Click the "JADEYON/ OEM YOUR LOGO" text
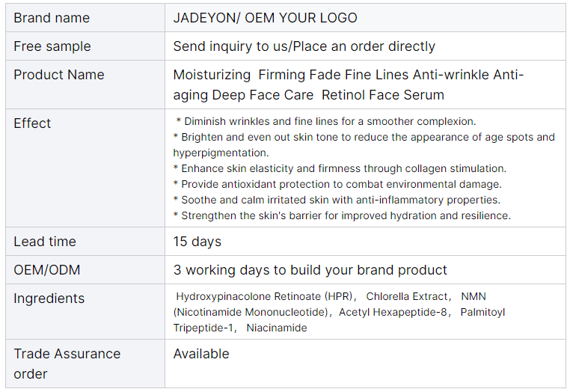 pyautogui.click(x=265, y=18)
